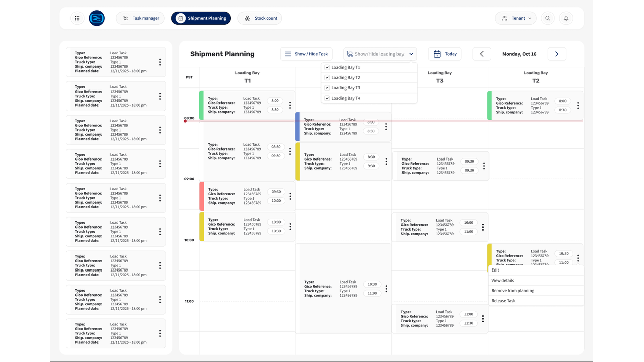Open kebab menu of yellow 8:30–9:30 card

(x=386, y=161)
